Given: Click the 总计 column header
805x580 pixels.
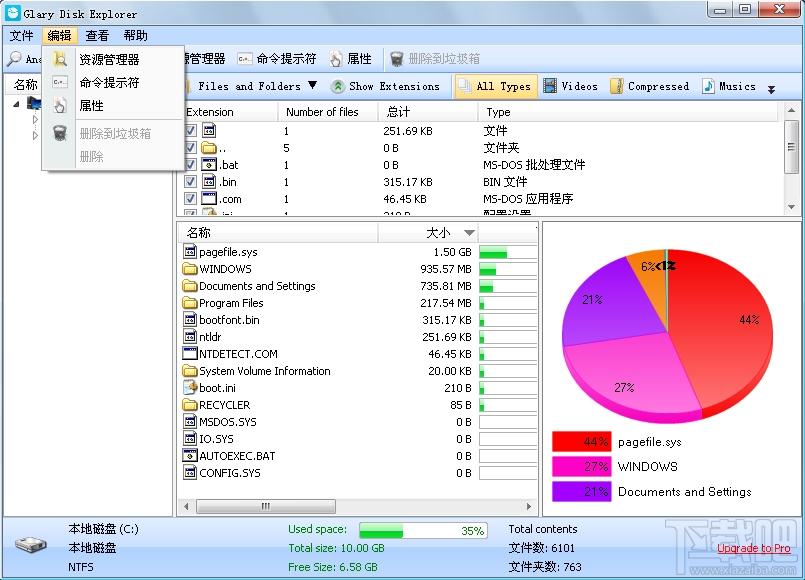Looking at the screenshot, I should point(428,112).
